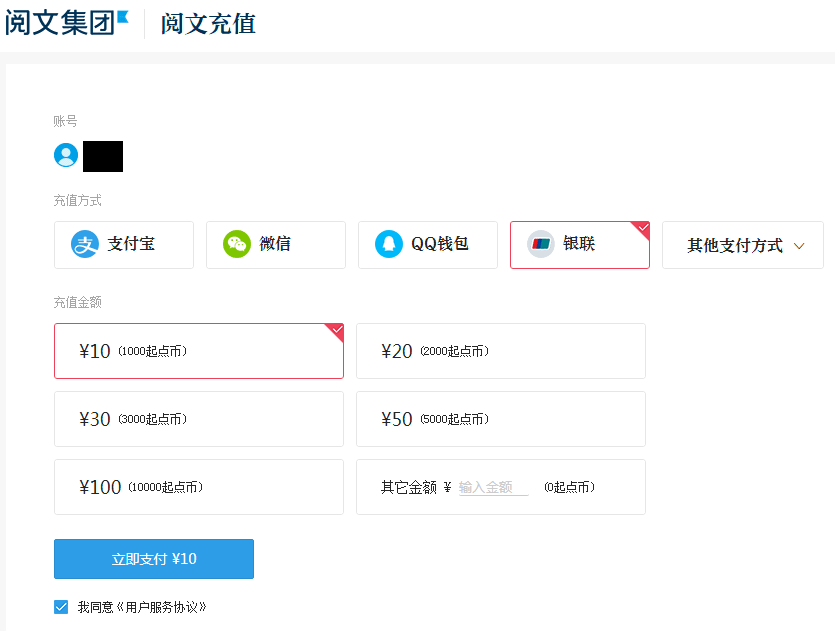Screen dimensions: 835x631
Task: Click the blue user avatar icon
Action: (x=66, y=155)
